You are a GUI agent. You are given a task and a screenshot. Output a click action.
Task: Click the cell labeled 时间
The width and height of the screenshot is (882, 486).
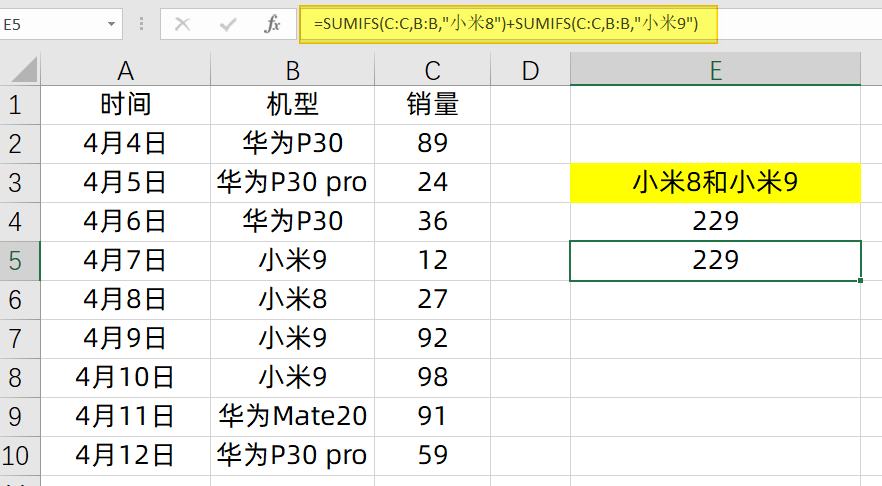125,105
